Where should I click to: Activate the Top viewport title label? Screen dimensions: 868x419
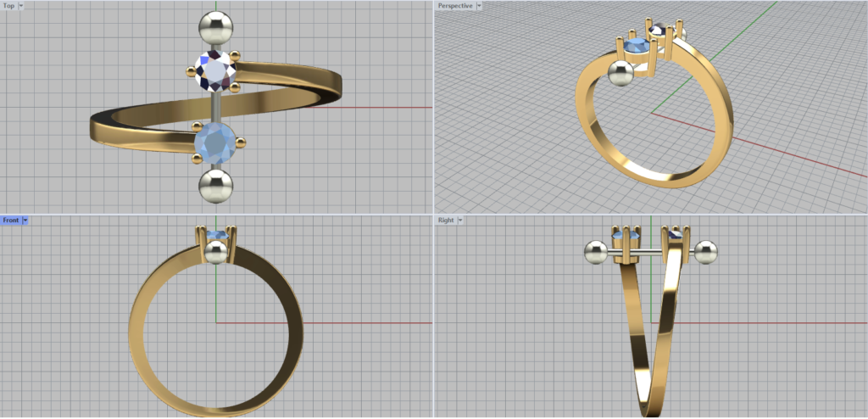8,6
